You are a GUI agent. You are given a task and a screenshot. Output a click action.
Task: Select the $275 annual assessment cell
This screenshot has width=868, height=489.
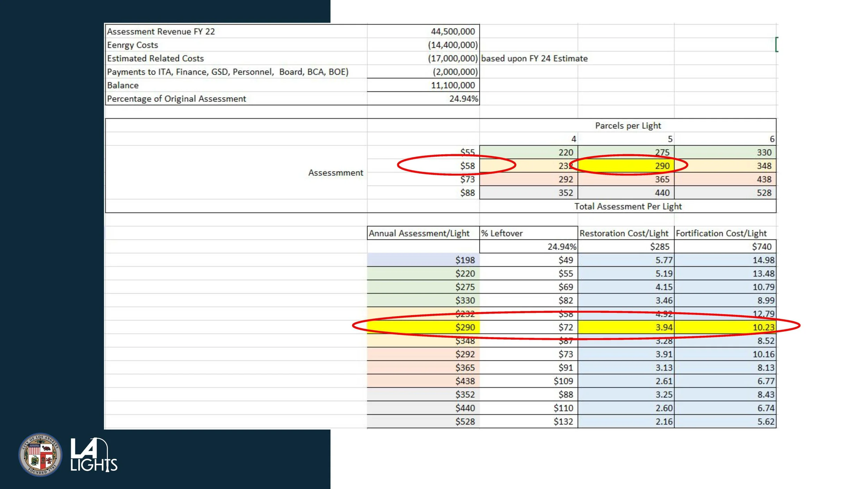[423, 287]
